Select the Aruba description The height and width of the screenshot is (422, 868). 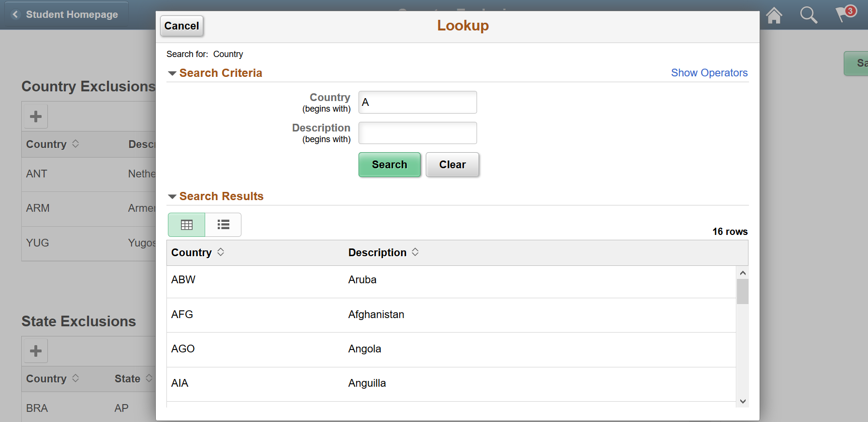click(x=362, y=279)
